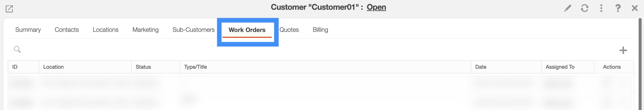Open the Quotes tab
The width and height of the screenshot is (644, 110).
(x=289, y=30)
